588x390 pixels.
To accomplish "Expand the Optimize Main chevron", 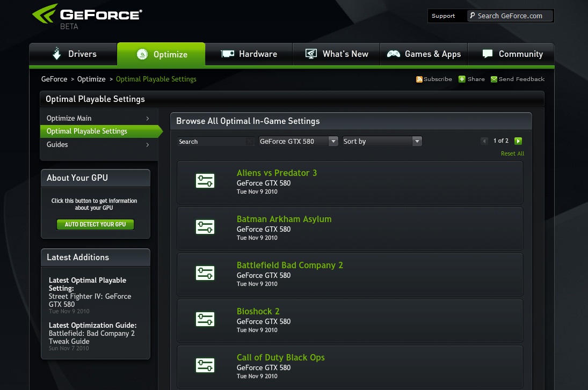I will click(147, 119).
